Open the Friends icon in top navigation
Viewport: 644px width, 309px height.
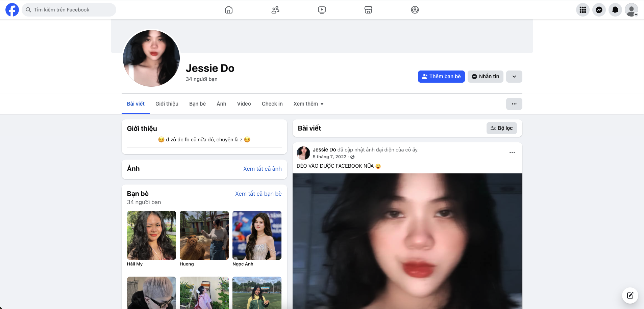pyautogui.click(x=275, y=10)
